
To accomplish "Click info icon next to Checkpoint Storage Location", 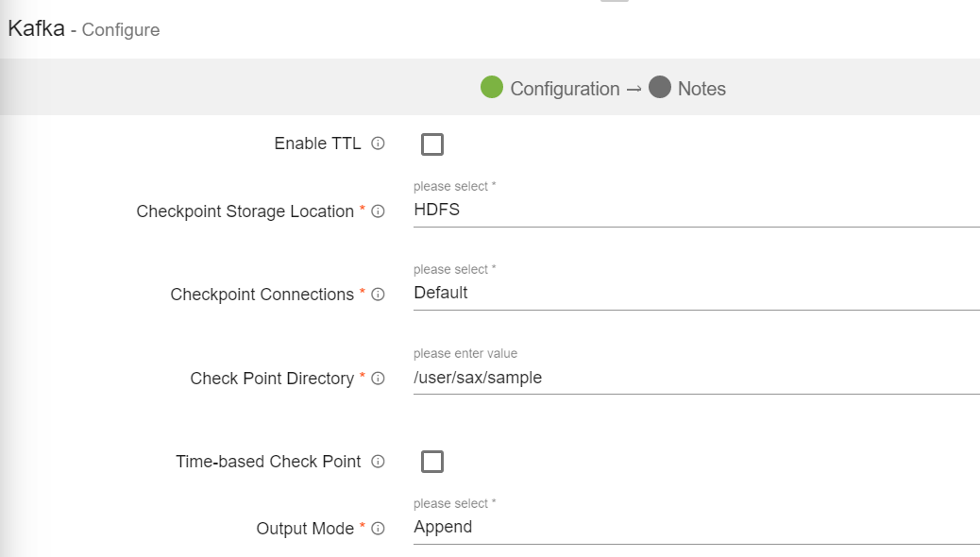I will coord(378,211).
